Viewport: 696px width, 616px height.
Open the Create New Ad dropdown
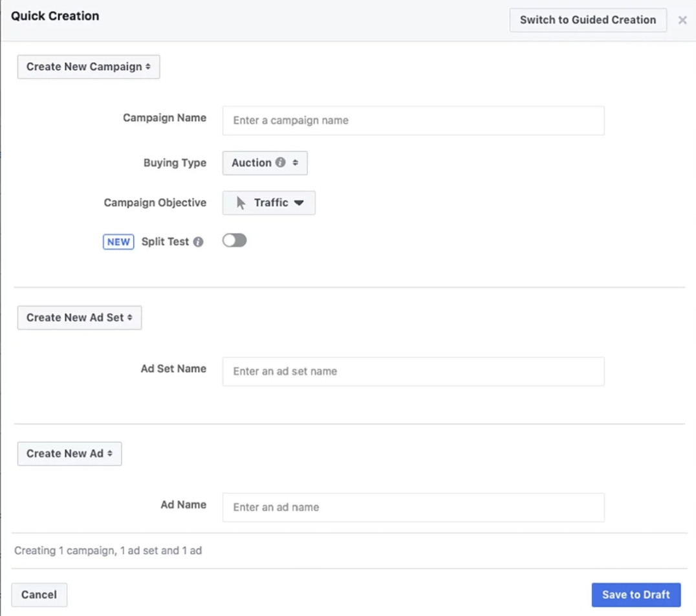[x=69, y=454]
